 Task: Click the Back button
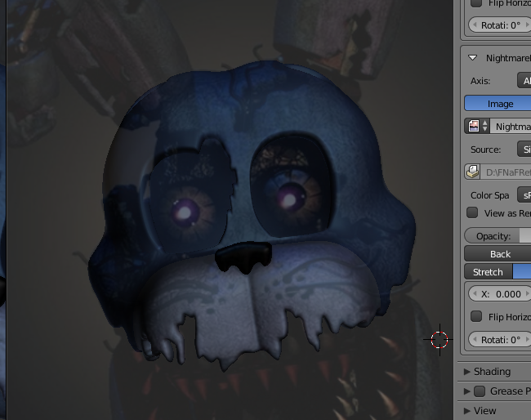(498, 254)
